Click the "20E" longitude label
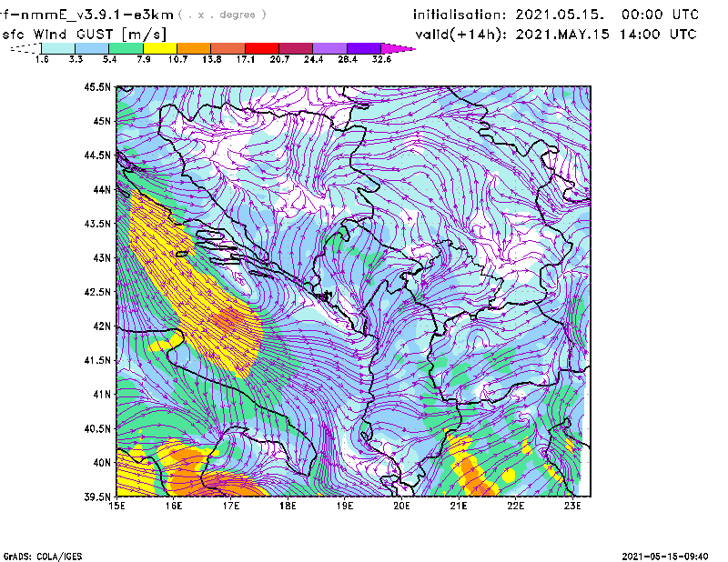The width and height of the screenshot is (728, 562). click(x=401, y=506)
